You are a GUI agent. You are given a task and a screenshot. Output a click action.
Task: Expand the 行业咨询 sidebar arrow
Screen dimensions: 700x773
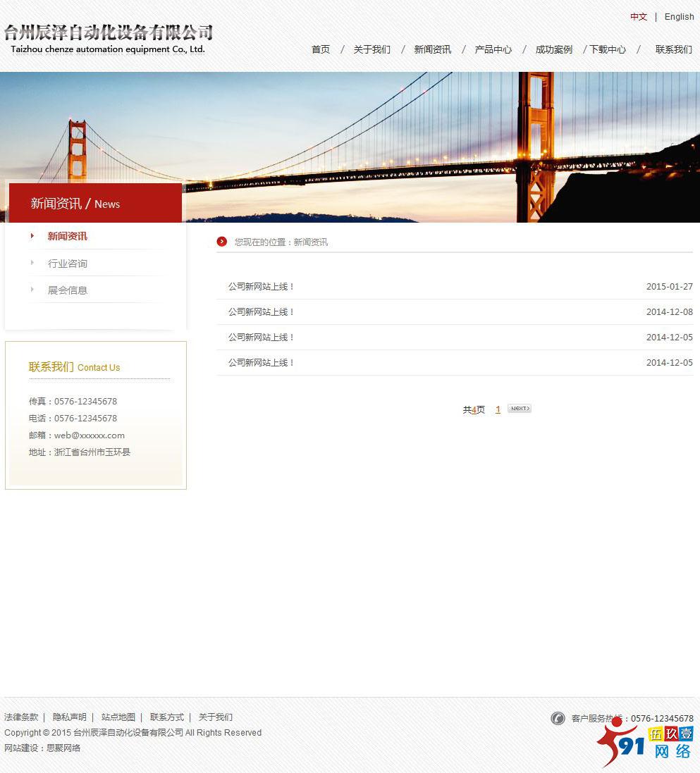(32, 263)
